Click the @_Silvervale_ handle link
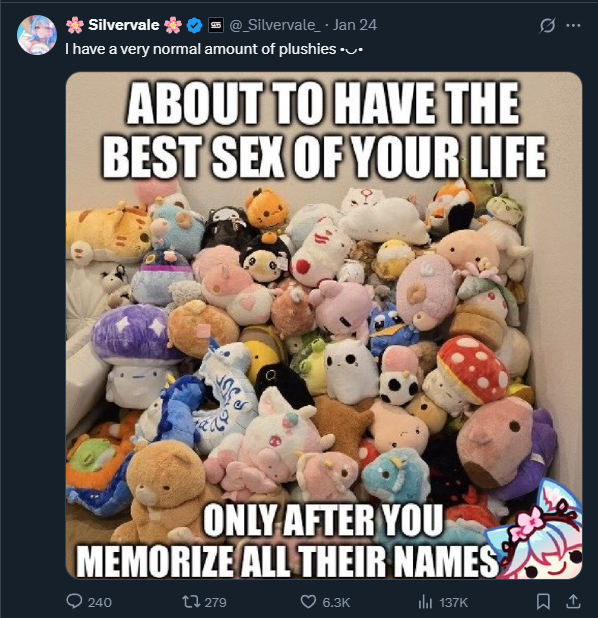 (x=275, y=25)
